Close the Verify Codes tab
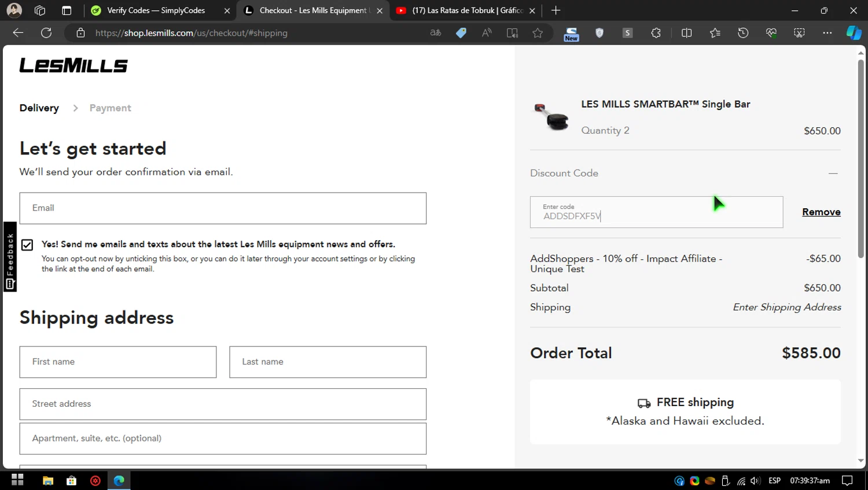The width and height of the screenshot is (868, 490). [x=227, y=10]
